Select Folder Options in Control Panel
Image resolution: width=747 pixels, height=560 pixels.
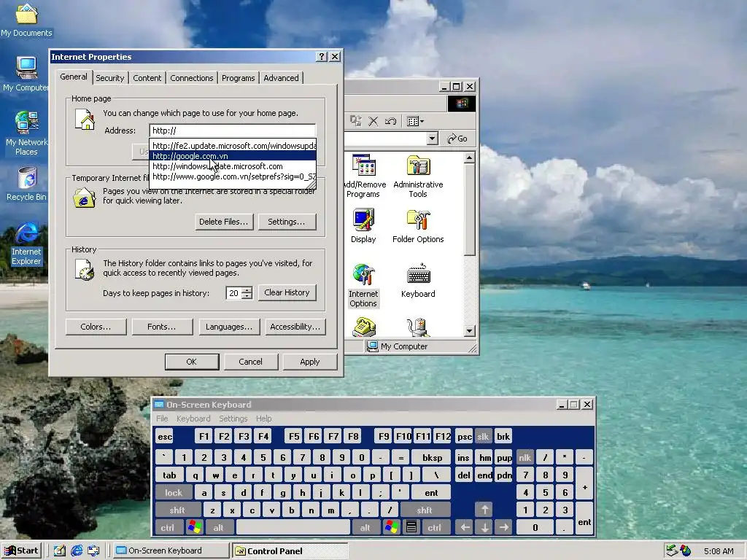click(418, 226)
